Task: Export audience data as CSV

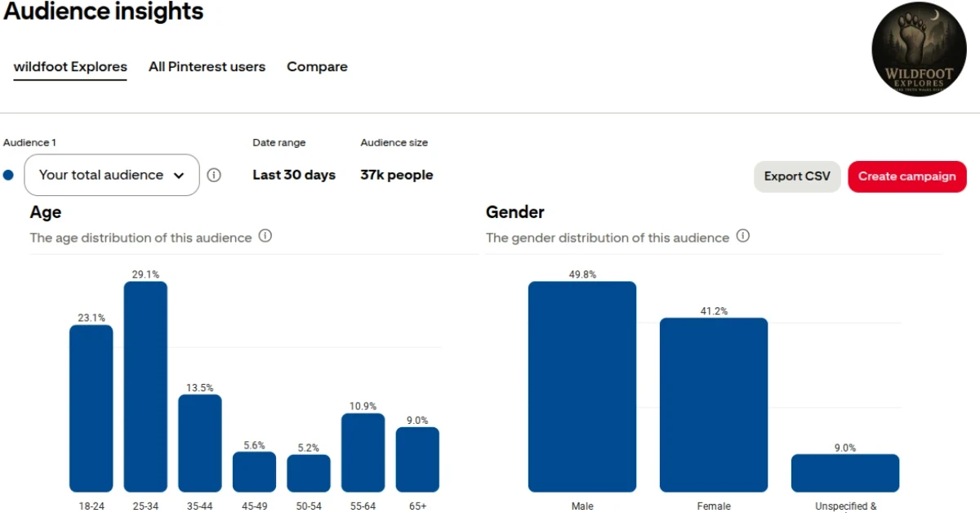Action: 797,176
